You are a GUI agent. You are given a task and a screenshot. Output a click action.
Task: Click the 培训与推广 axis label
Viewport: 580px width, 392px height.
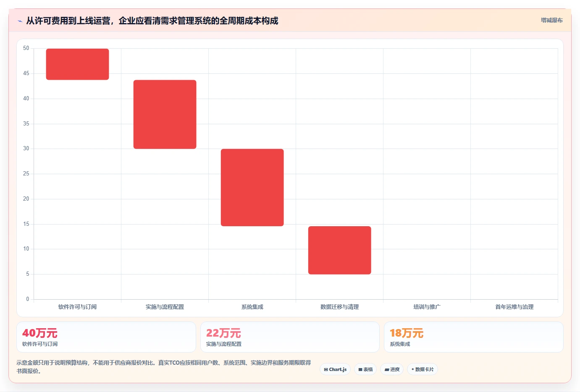427,307
